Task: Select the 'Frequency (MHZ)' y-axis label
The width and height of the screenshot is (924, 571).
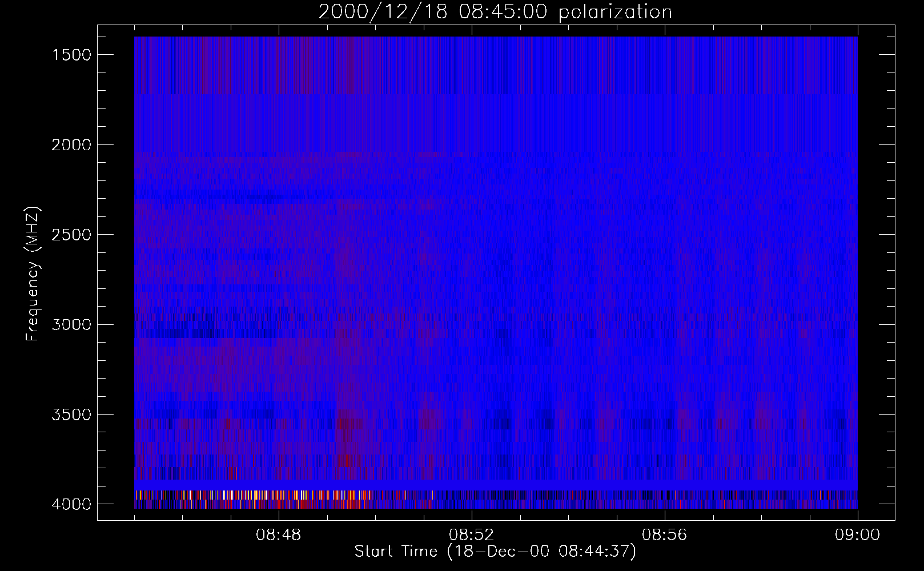Action: (x=33, y=274)
